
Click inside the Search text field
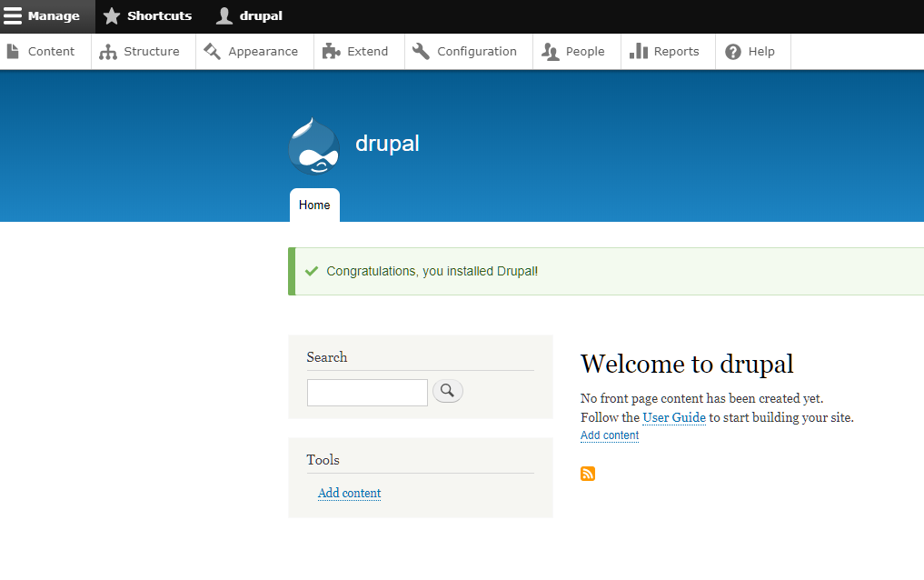[x=367, y=392]
